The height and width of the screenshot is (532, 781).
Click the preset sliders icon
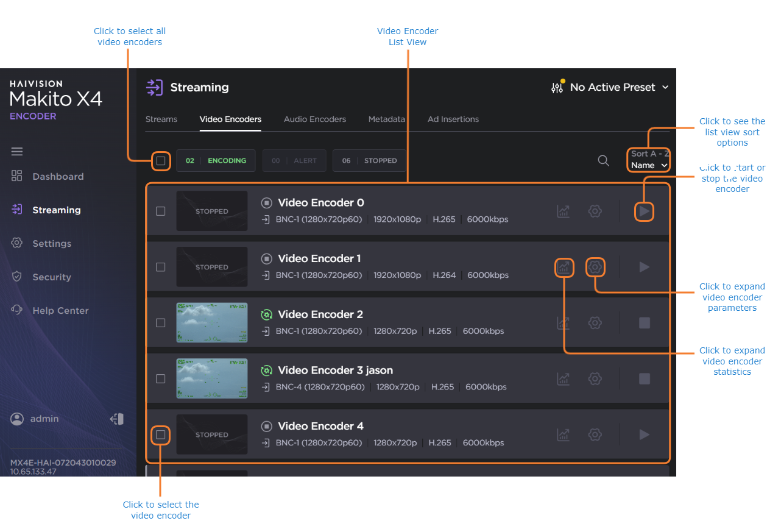tap(557, 88)
